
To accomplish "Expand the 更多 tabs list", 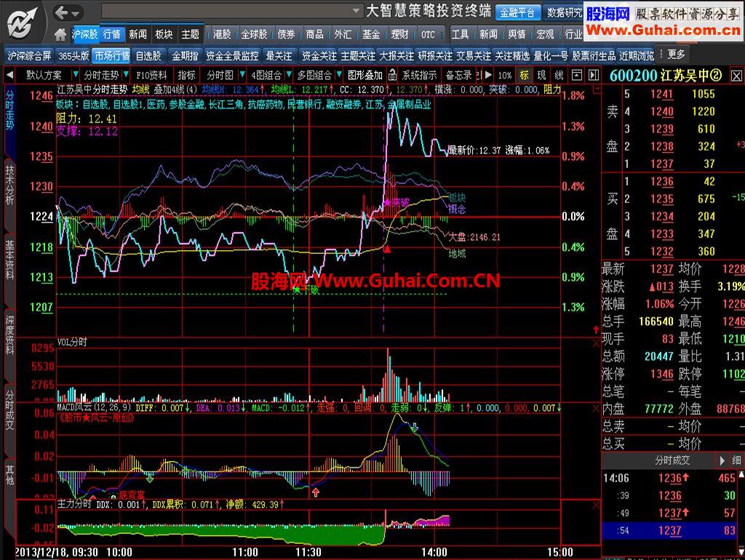I will 676,55.
